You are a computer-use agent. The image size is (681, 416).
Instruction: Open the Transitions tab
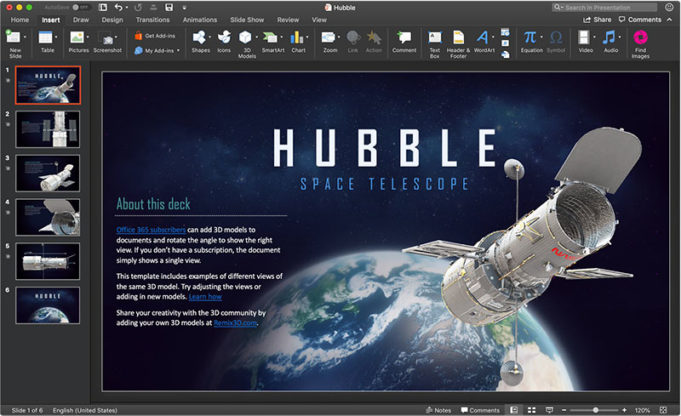point(152,20)
